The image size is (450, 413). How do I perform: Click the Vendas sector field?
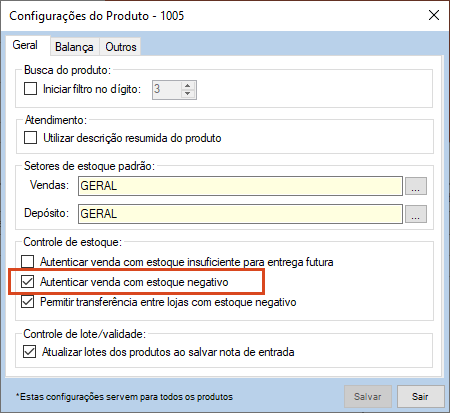point(240,186)
